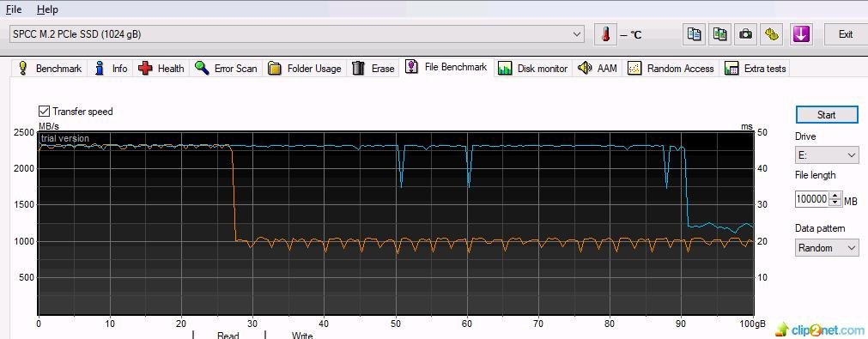Click the Extra tests tab icon

coord(731,69)
